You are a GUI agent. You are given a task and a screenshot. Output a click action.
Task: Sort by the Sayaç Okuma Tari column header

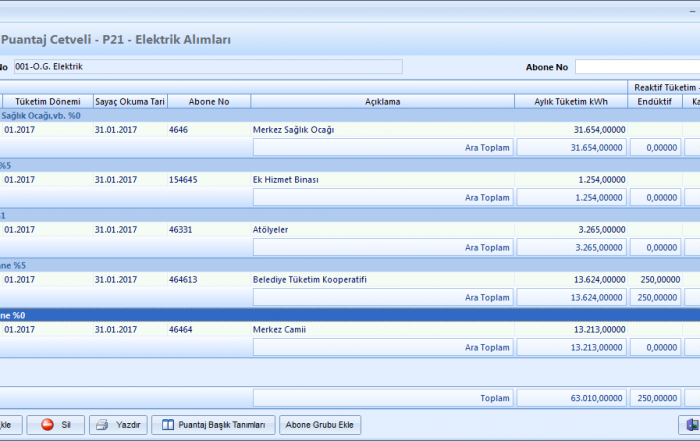pos(128,101)
